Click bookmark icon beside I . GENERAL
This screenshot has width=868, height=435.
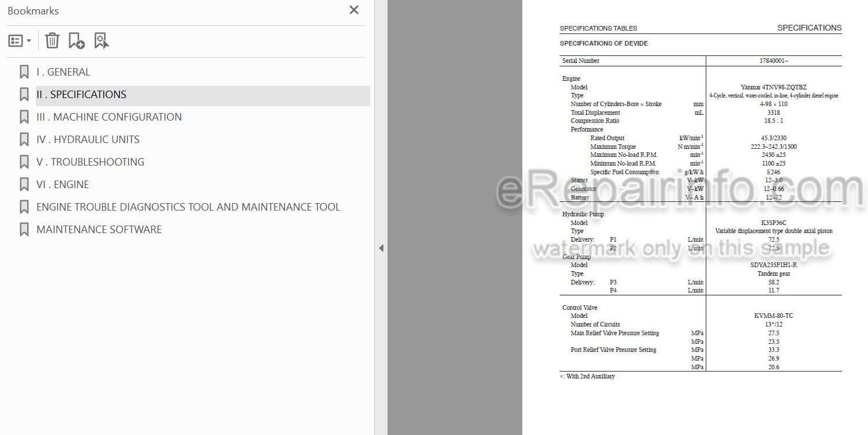click(24, 72)
